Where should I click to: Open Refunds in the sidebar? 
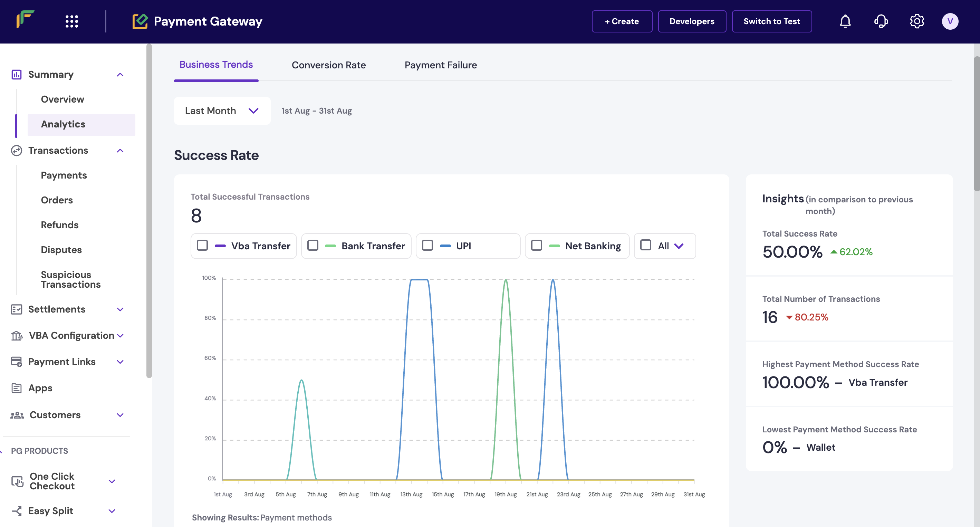click(60, 225)
